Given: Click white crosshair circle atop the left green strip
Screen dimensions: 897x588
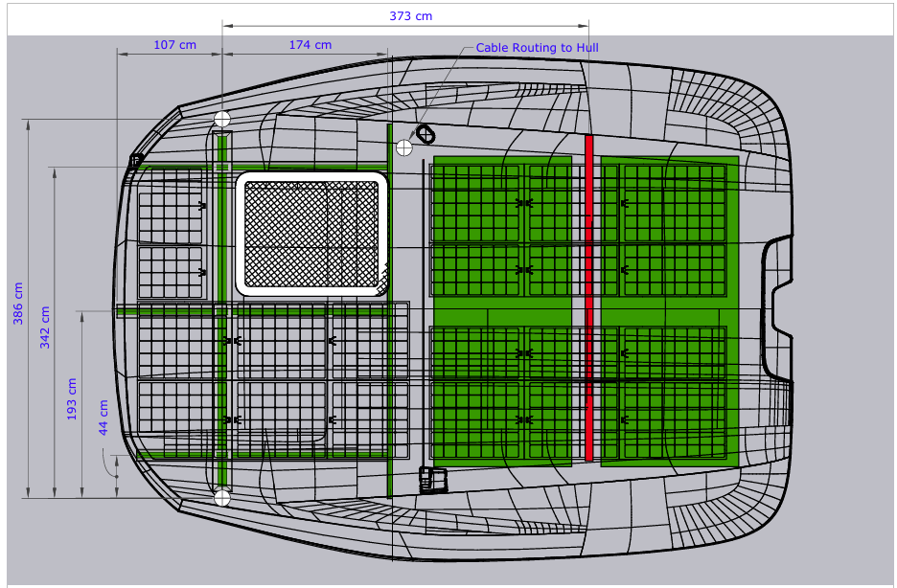Looking at the screenshot, I should (x=222, y=119).
